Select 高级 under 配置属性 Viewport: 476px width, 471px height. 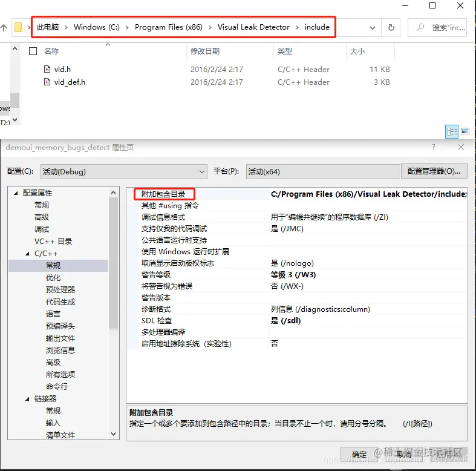tap(42, 217)
